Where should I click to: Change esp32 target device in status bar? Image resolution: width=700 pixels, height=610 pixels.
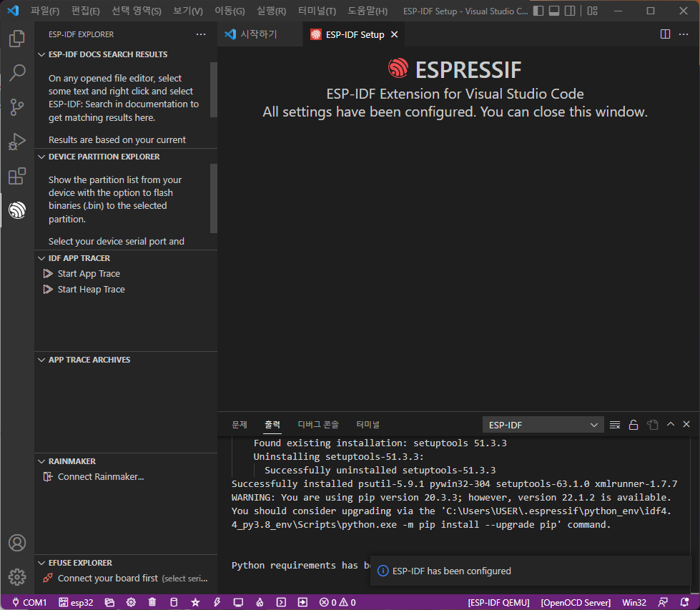(x=77, y=602)
